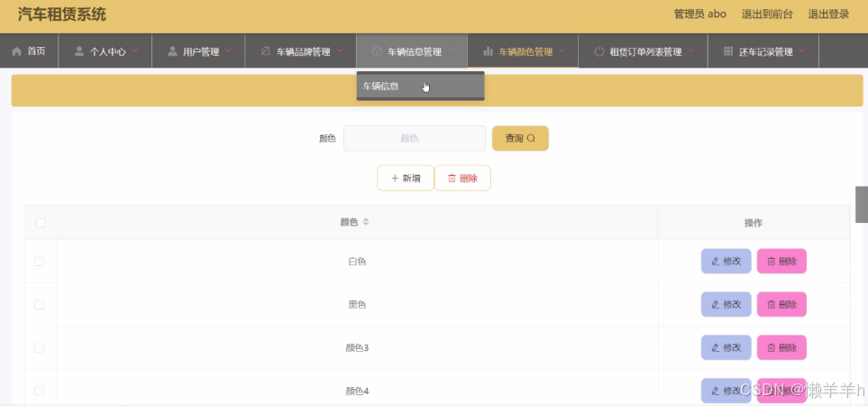This screenshot has height=406, width=868.
Task: Click the magnifier icon in 查询 button
Action: (x=531, y=138)
